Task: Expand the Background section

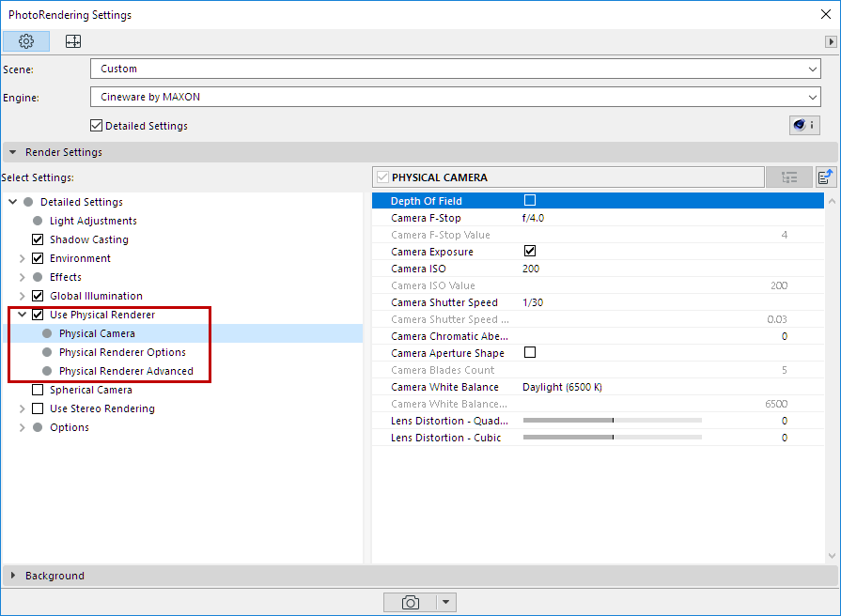Action: pos(13,576)
